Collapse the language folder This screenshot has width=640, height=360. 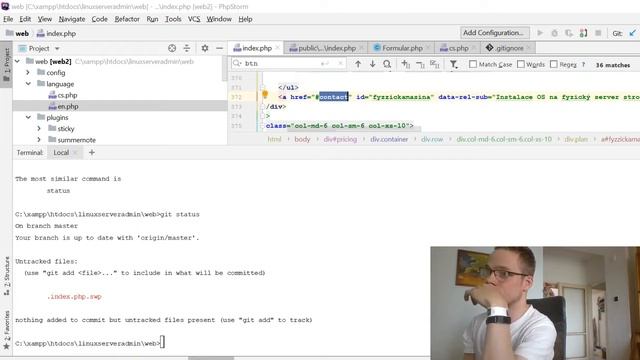28,84
